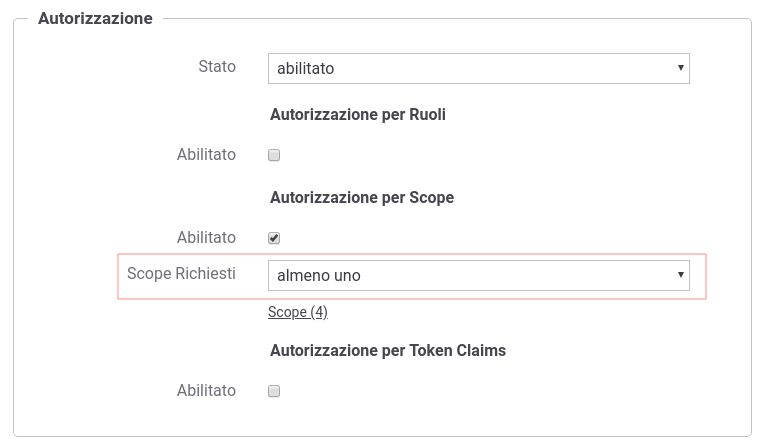
Task: Enable Autorizzazione per Ruoli checkbox
Action: point(274,155)
